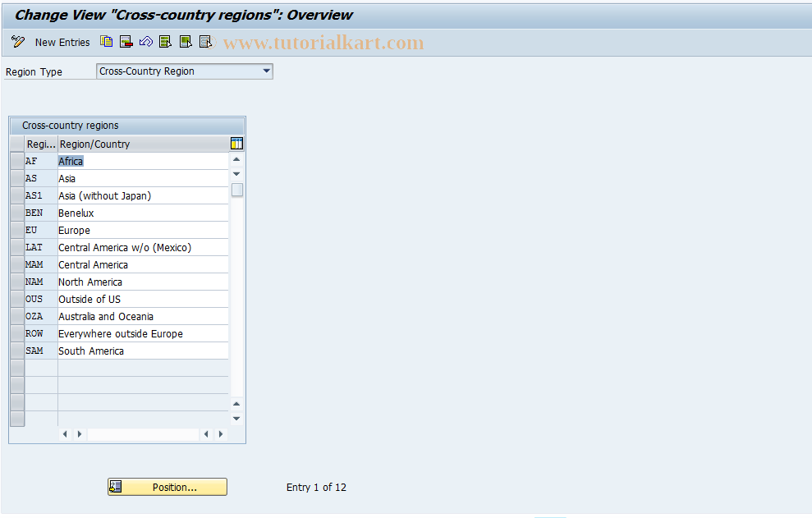The height and width of the screenshot is (518, 812).
Task: Click the Delete entry icon
Action: pyautogui.click(x=126, y=41)
